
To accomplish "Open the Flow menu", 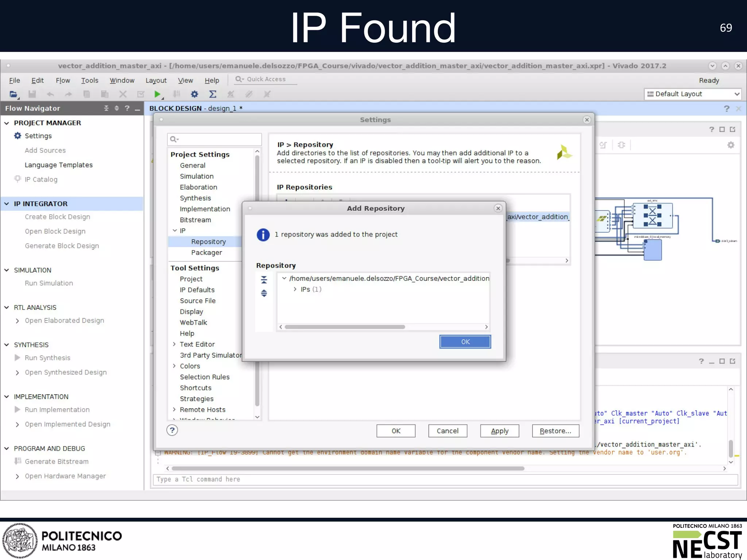I will pyautogui.click(x=63, y=80).
